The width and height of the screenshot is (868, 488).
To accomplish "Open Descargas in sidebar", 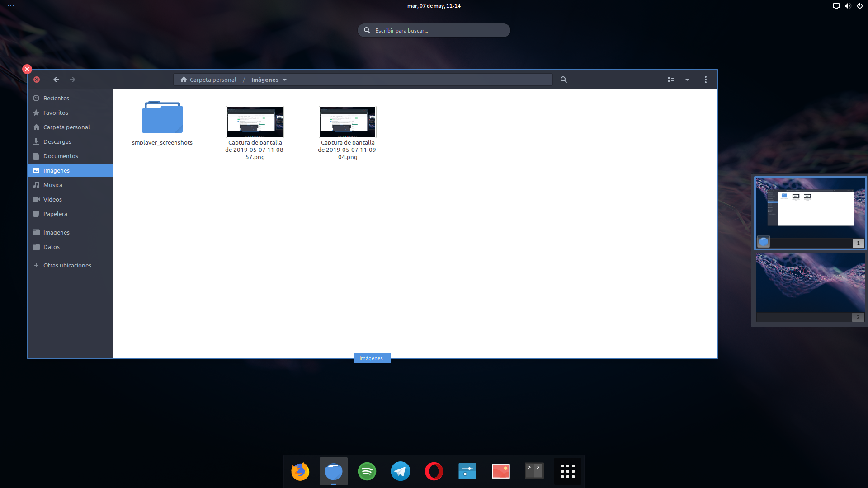I will (70, 141).
